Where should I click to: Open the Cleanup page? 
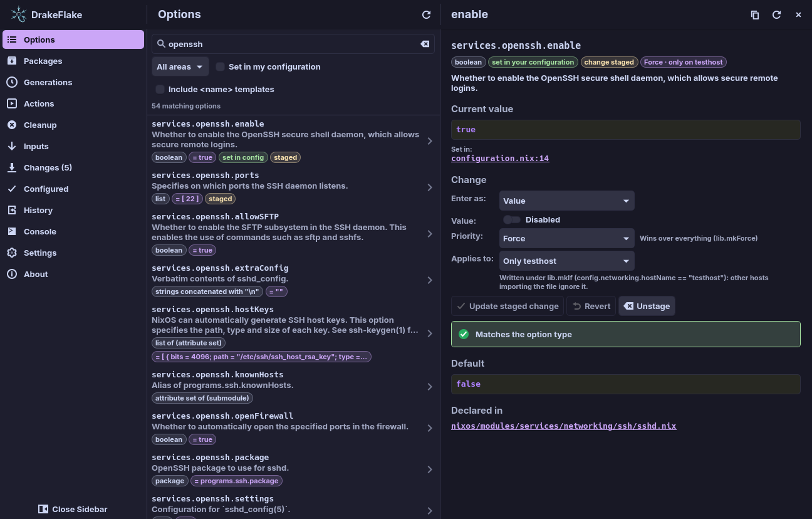(x=73, y=125)
